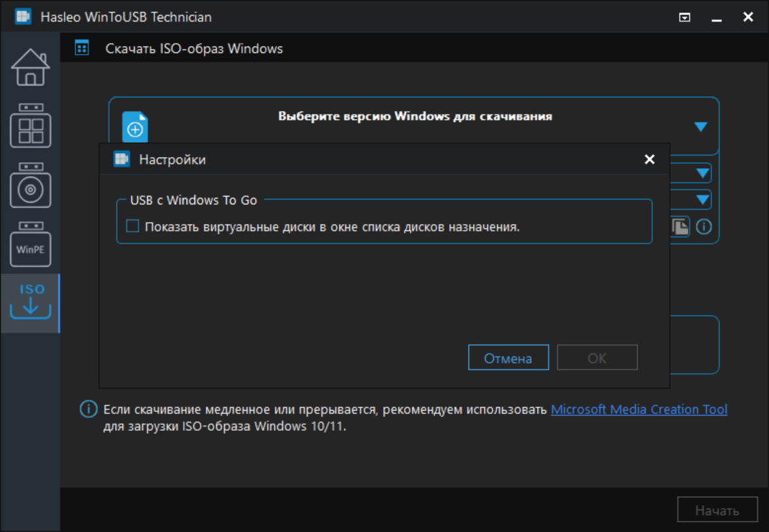769x532 pixels.
Task: Expand the second dropdown arrow behind dialog
Action: coord(703,173)
